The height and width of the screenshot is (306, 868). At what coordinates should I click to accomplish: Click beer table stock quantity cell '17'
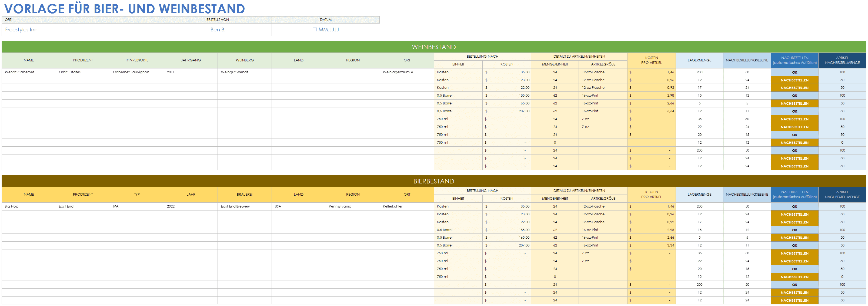tap(700, 222)
